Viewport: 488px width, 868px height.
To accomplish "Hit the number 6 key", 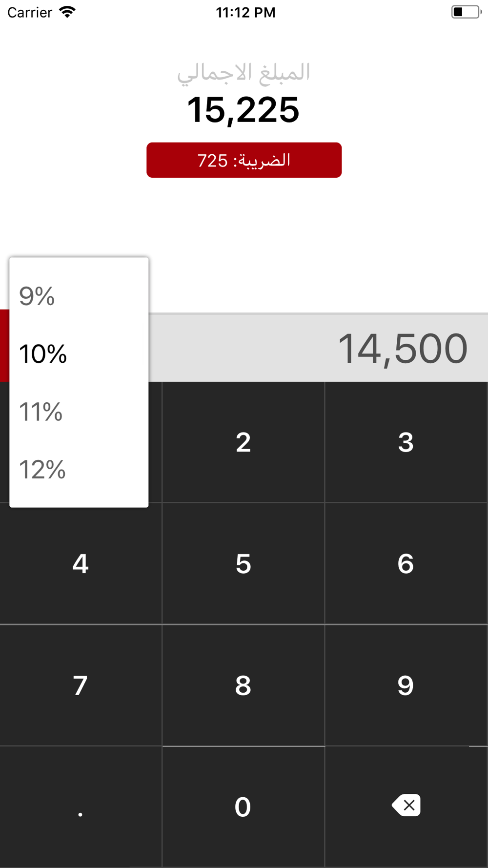I will [406, 564].
